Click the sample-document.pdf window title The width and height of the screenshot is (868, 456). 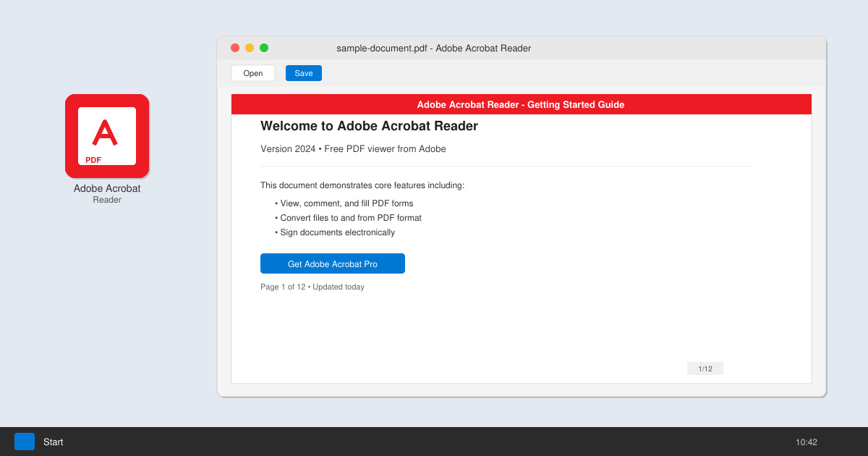(434, 48)
